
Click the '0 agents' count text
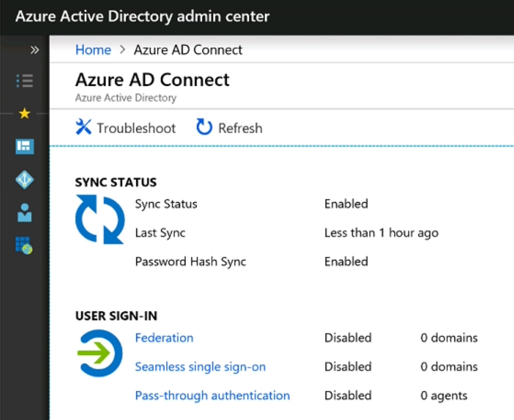click(444, 396)
